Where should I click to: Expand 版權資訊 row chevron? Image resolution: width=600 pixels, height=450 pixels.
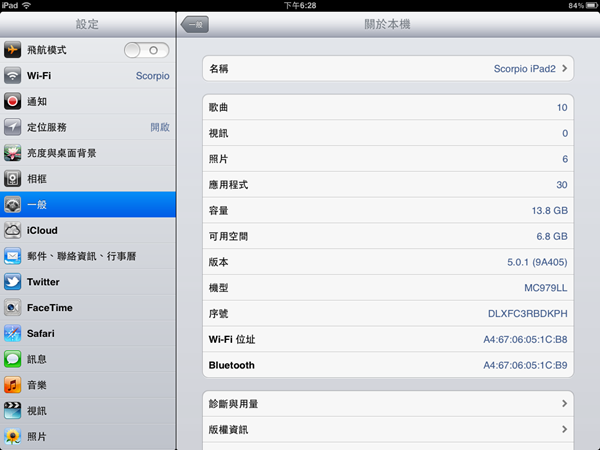[x=564, y=429]
